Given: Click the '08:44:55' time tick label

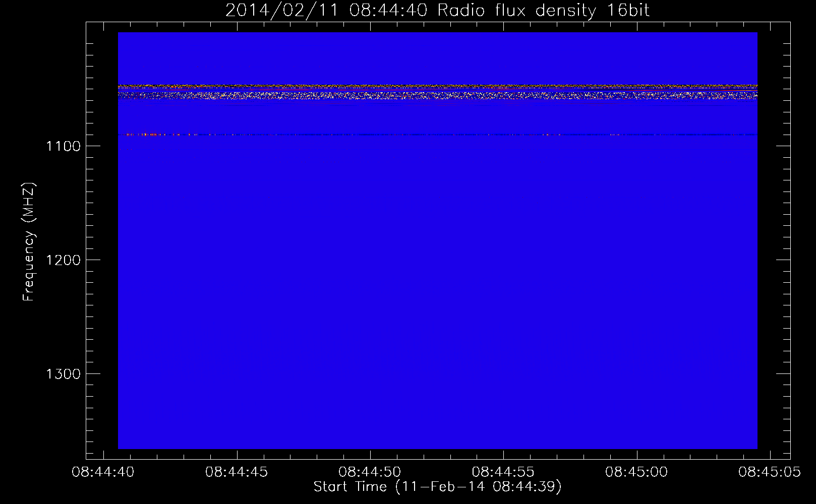Looking at the screenshot, I should tap(503, 472).
